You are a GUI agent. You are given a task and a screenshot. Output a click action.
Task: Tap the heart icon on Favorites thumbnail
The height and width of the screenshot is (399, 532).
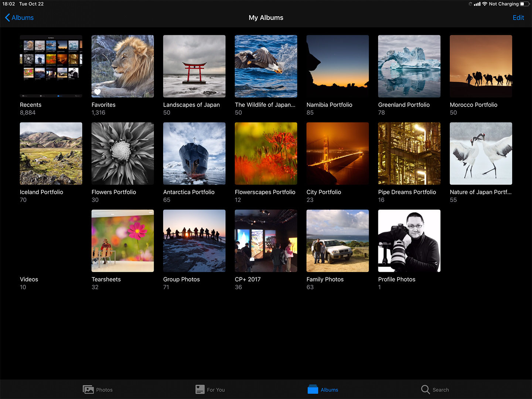click(98, 92)
